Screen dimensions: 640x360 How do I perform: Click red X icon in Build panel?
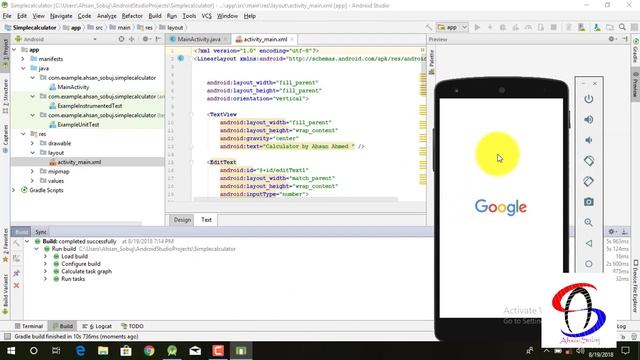(x=16, y=286)
